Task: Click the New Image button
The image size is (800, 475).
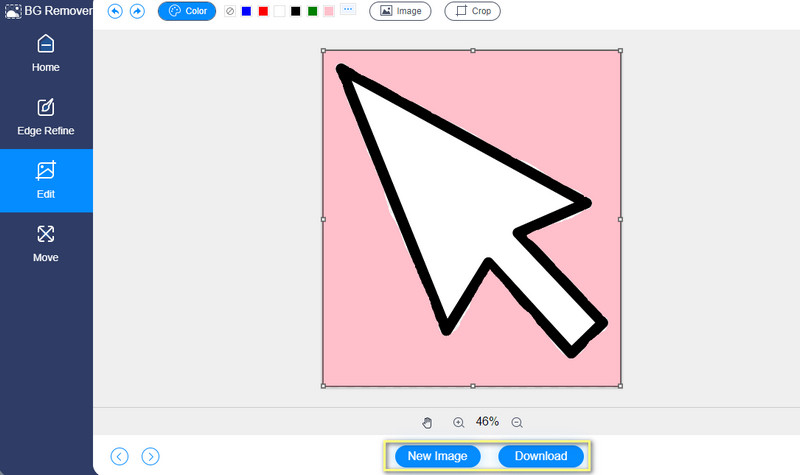Action: click(438, 456)
